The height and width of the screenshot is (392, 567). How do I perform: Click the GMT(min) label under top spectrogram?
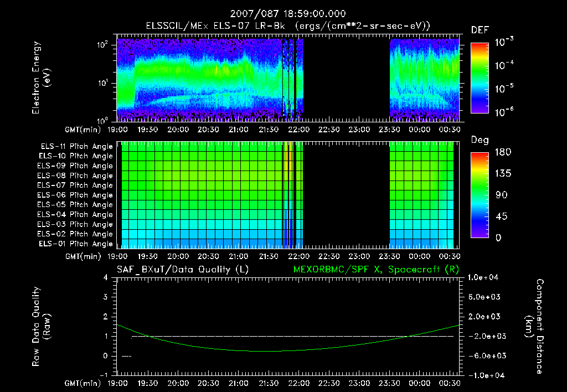coord(83,130)
